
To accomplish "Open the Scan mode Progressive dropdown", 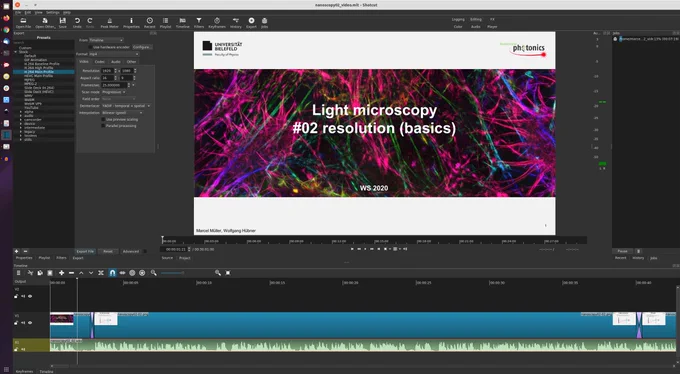I will coord(114,92).
